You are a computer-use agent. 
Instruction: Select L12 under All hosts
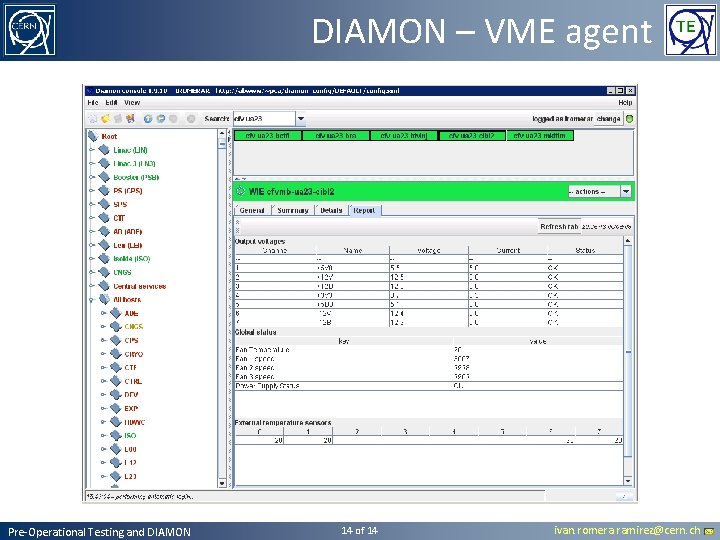pos(130,463)
